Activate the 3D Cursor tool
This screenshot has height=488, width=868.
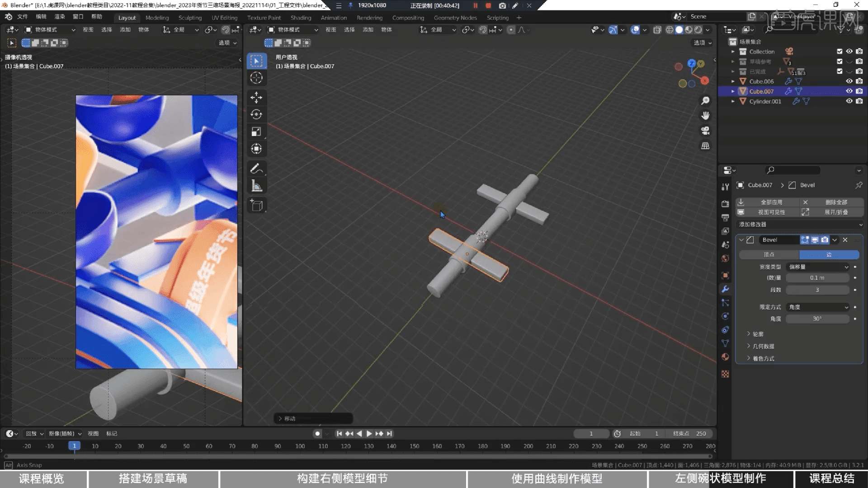[256, 78]
